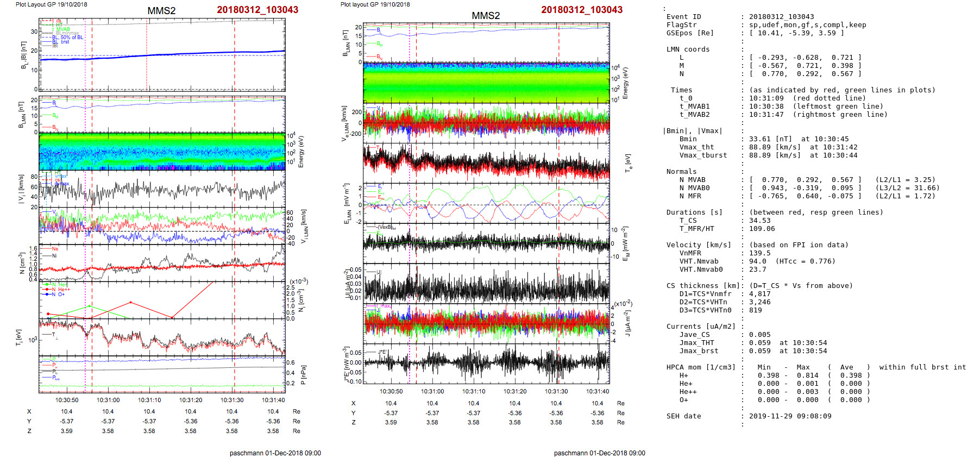Image resolution: width=980 pixels, height=457 pixels.
Task: Click the t_MVAB2 time '10:31:47'
Action: point(767,115)
